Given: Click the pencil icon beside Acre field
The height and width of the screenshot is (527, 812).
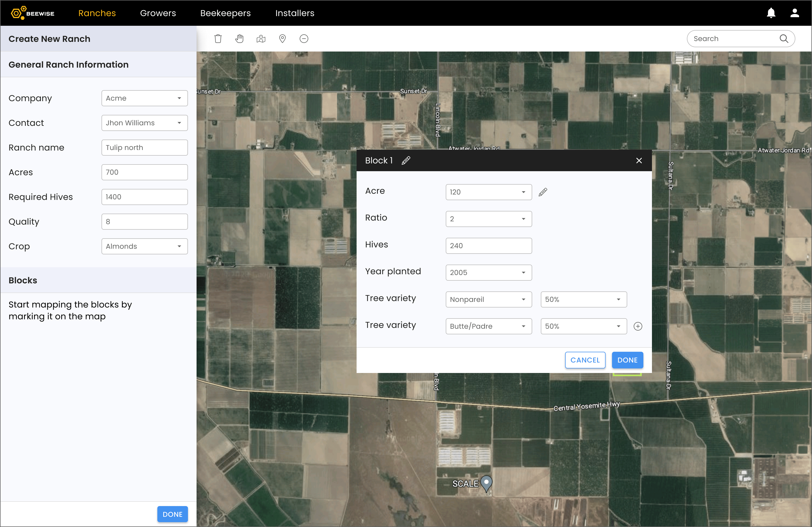Looking at the screenshot, I should pos(542,192).
